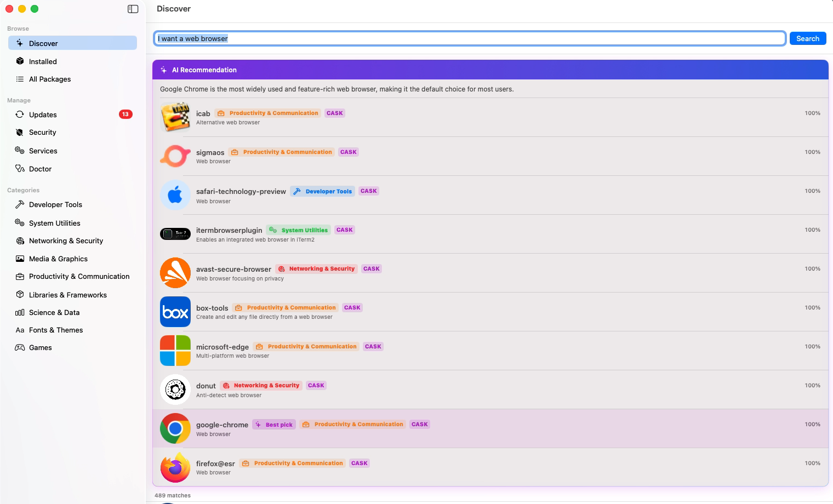Click the search query input field
The height and width of the screenshot is (504, 833).
click(470, 38)
